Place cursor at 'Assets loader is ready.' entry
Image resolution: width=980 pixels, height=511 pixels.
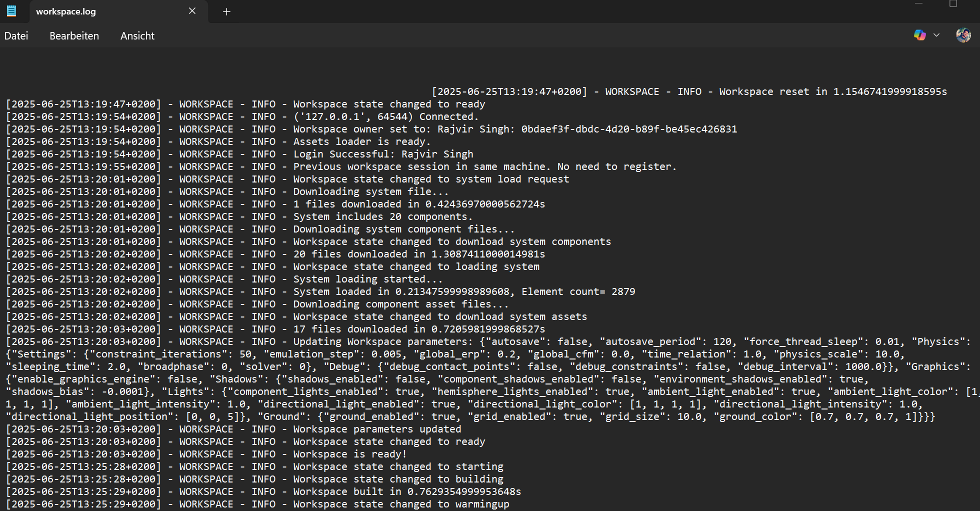click(x=361, y=142)
